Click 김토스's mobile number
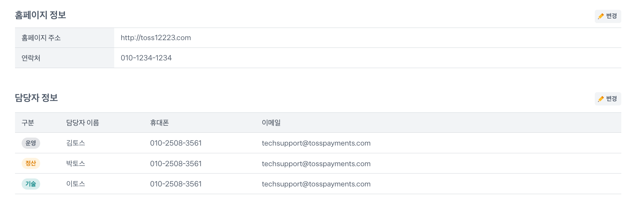Screen dimensions: 644x213 pos(176,143)
